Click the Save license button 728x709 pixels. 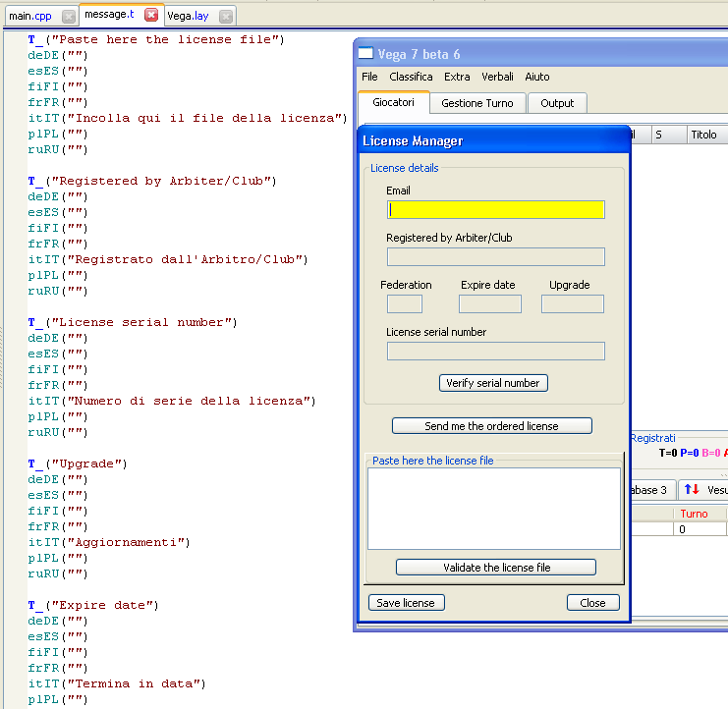click(x=406, y=603)
